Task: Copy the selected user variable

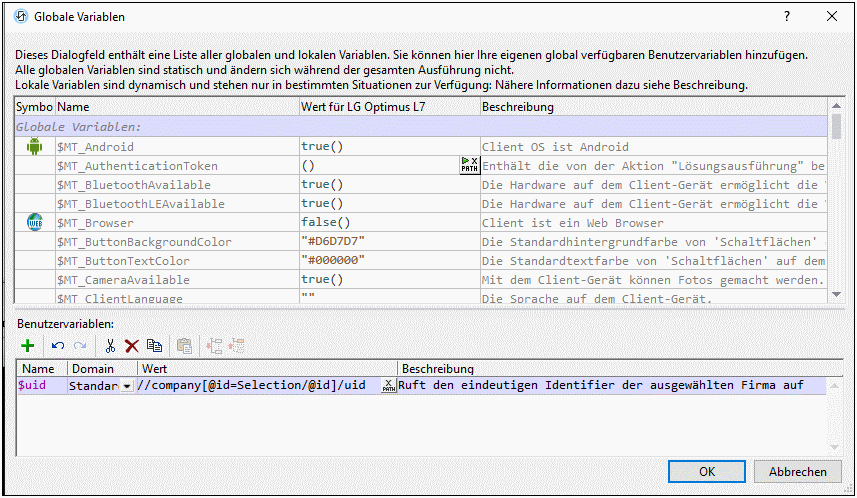Action: [x=154, y=346]
